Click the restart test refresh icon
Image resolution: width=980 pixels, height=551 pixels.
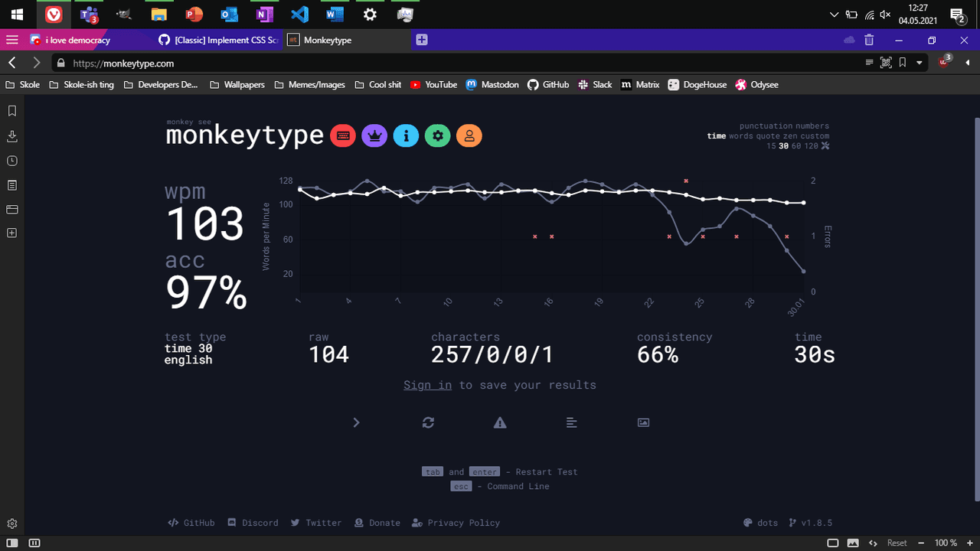[x=428, y=422]
